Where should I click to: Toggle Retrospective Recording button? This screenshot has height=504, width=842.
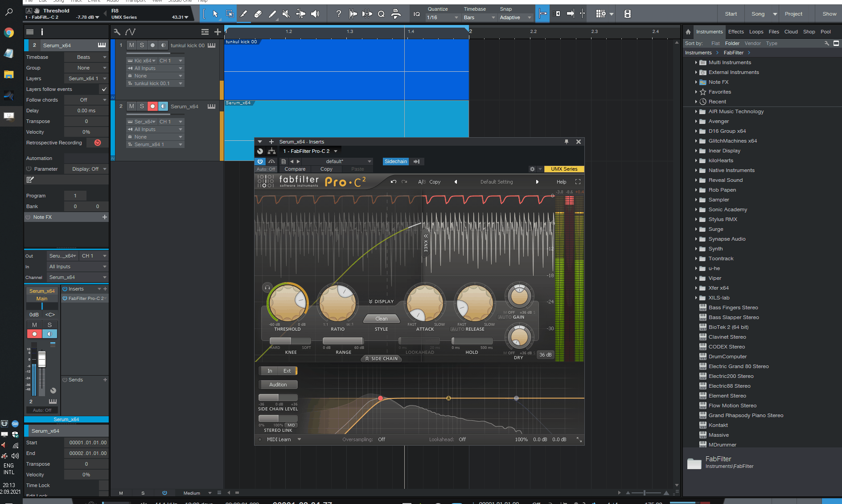(98, 143)
